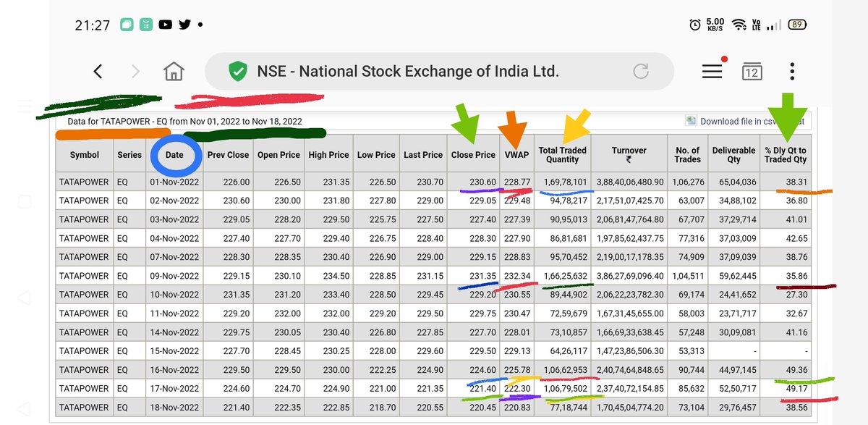The image size is (868, 425).
Task: Tap the NSE address bar title
Action: coord(408,71)
